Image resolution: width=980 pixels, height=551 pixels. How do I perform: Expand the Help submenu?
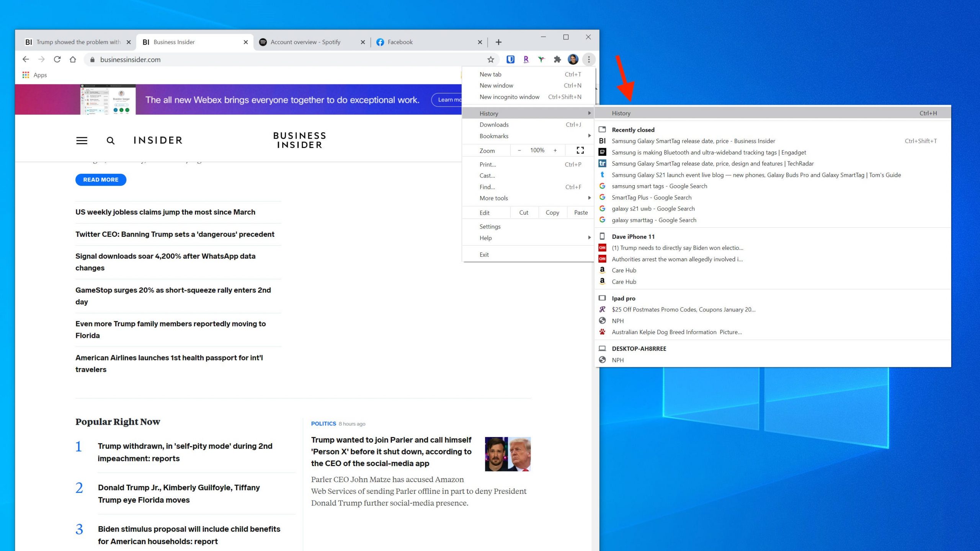coord(528,238)
